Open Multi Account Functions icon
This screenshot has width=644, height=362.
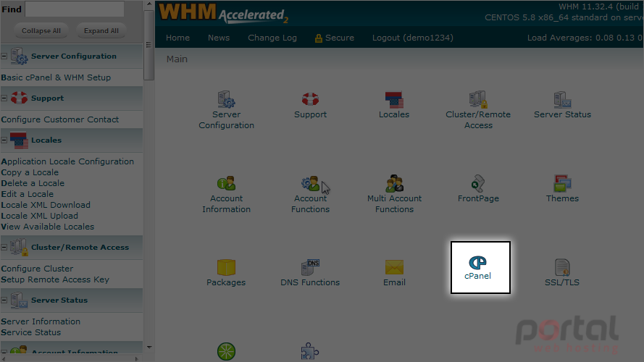click(394, 183)
